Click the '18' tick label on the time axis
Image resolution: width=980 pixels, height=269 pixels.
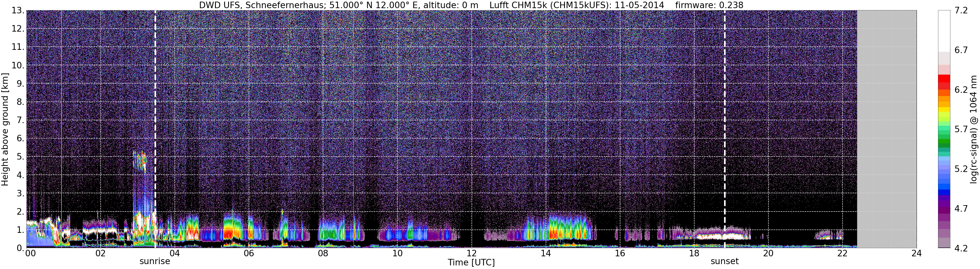694,254
